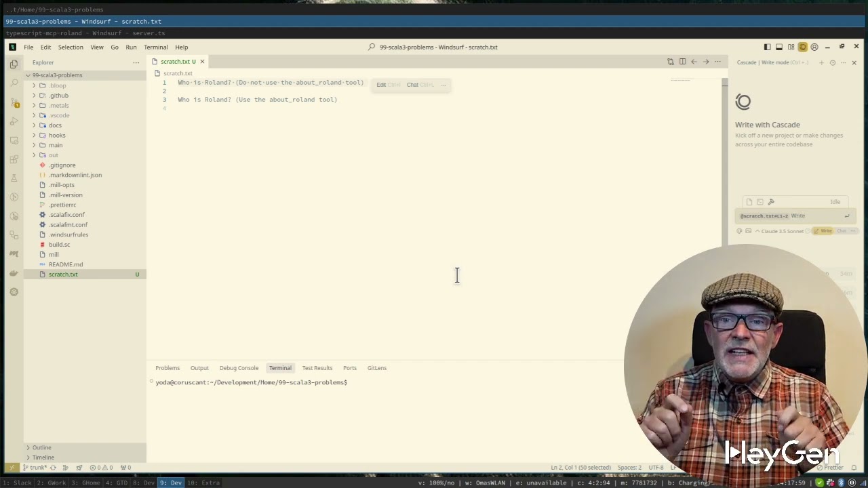
Task: Switch Cascade to Chat mode
Action: pyautogui.click(x=842, y=231)
